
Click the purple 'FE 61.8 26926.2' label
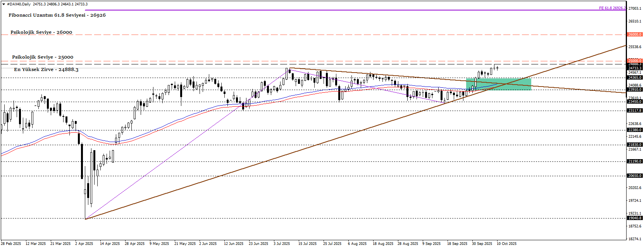pos(612,8)
